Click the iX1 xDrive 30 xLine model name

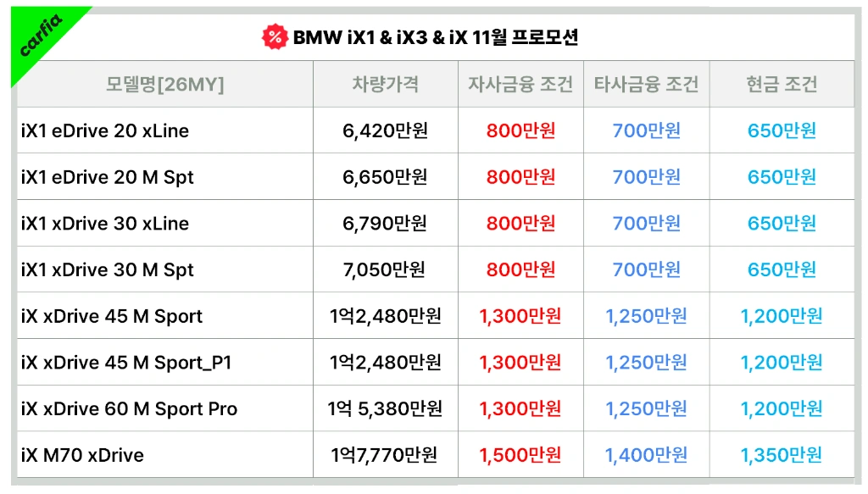[105, 224]
